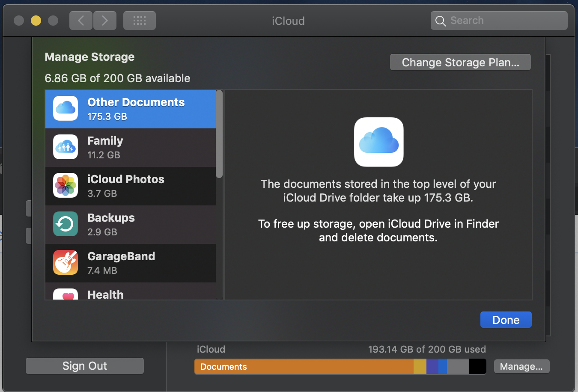Image resolution: width=578 pixels, height=392 pixels.
Task: Click the "6.86 GB of 200 GB available" text
Action: [x=117, y=78]
